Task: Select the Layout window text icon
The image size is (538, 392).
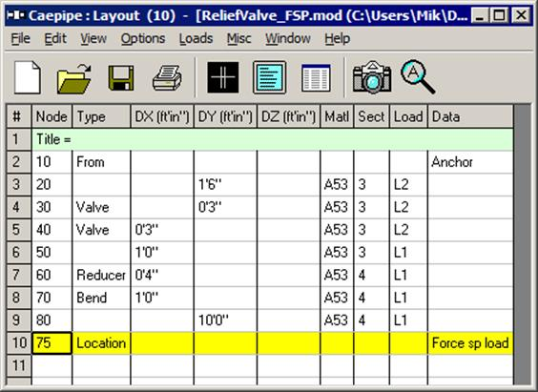Action: pyautogui.click(x=269, y=77)
